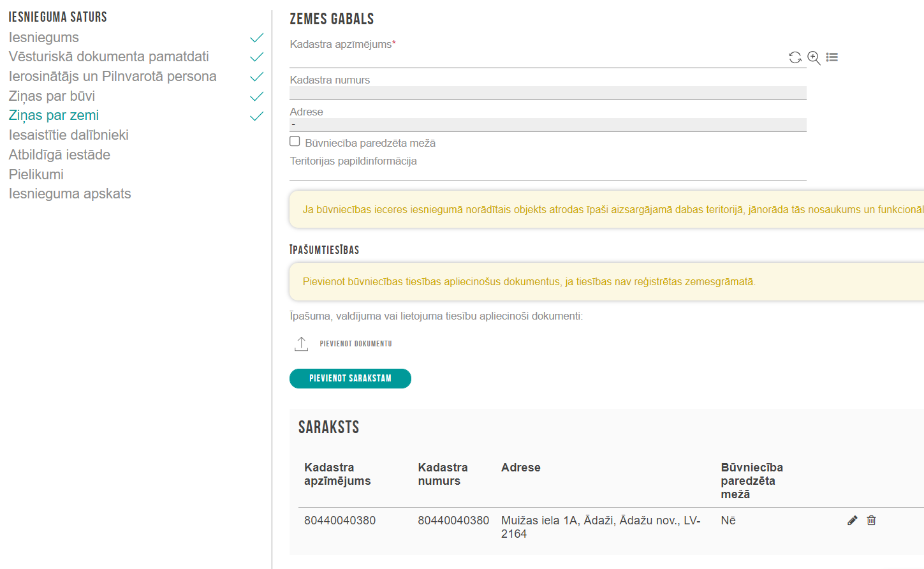Click the Īpašumtiesības heading
The height and width of the screenshot is (569, 924).
(325, 249)
